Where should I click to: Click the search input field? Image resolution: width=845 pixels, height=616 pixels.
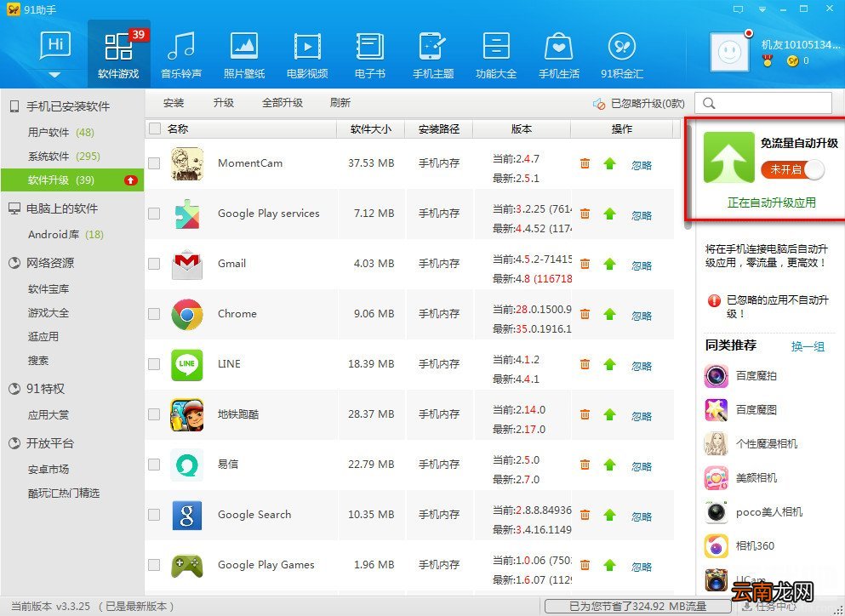763,103
